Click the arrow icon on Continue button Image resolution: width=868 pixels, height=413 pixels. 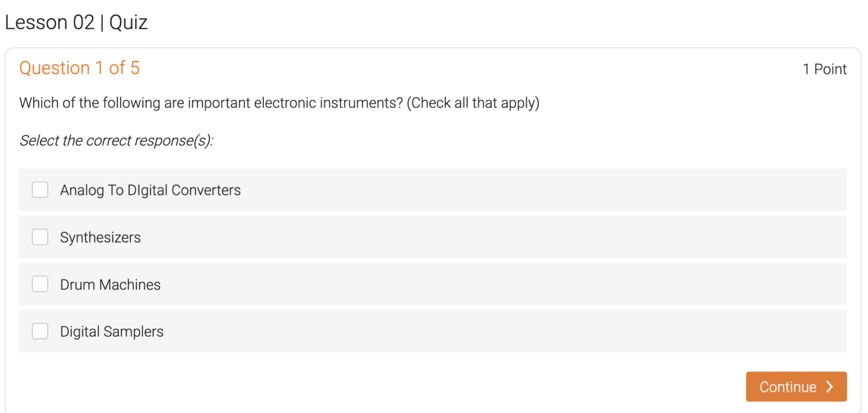click(x=830, y=387)
